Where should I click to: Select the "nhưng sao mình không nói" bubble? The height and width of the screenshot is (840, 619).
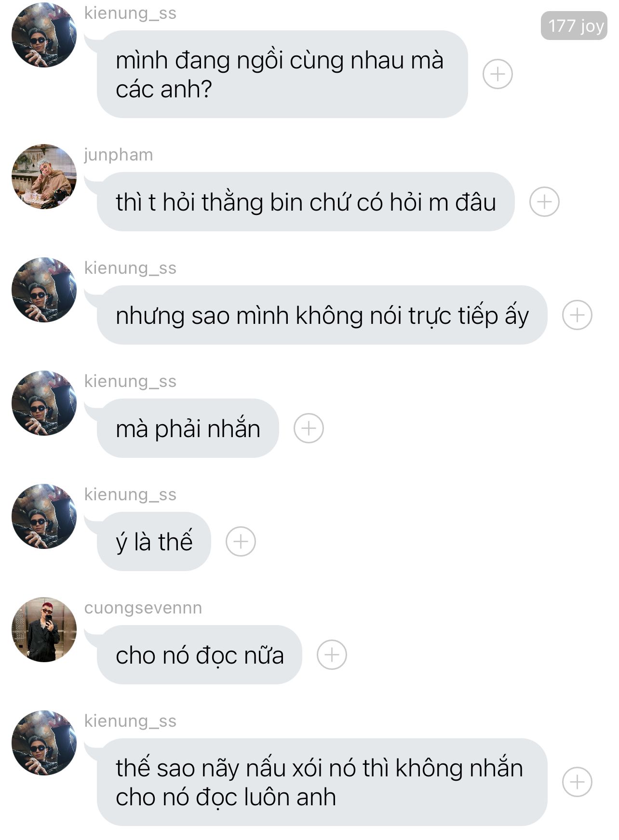coord(322,315)
